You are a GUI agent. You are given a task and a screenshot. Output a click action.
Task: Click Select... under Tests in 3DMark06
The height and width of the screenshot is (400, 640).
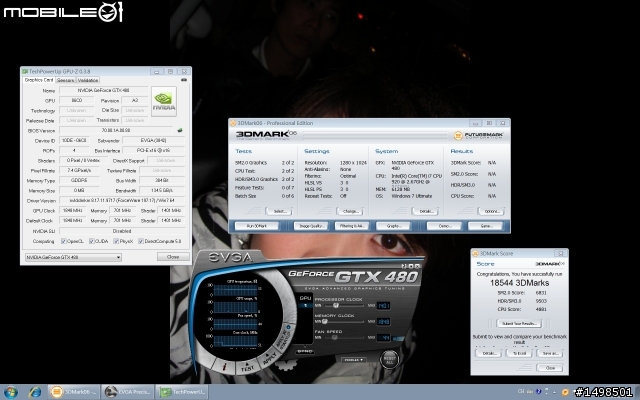click(x=279, y=211)
